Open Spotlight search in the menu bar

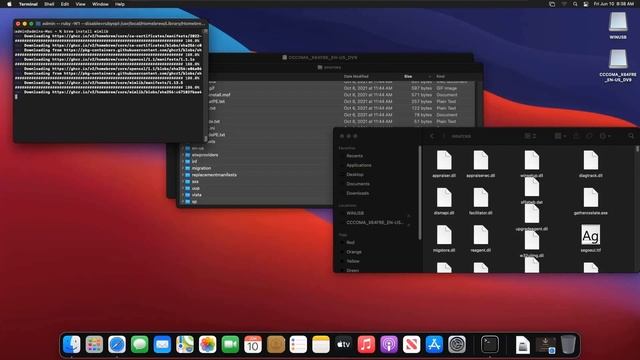(x=575, y=4)
